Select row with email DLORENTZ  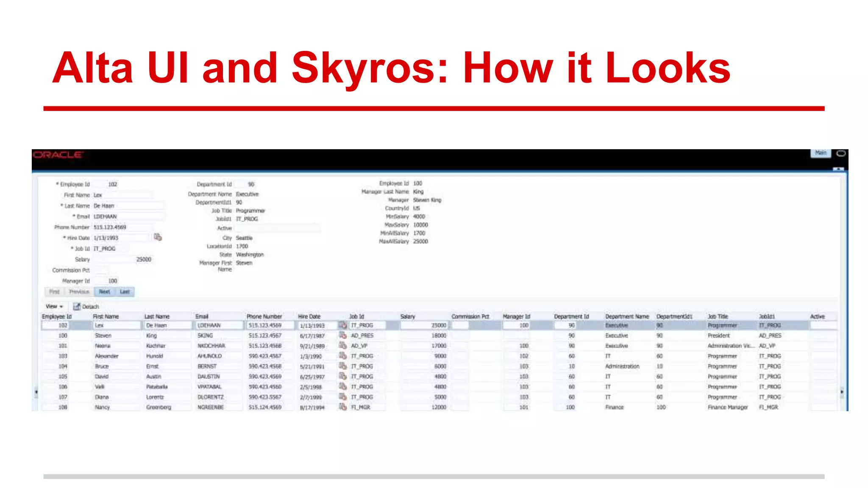[x=439, y=397]
